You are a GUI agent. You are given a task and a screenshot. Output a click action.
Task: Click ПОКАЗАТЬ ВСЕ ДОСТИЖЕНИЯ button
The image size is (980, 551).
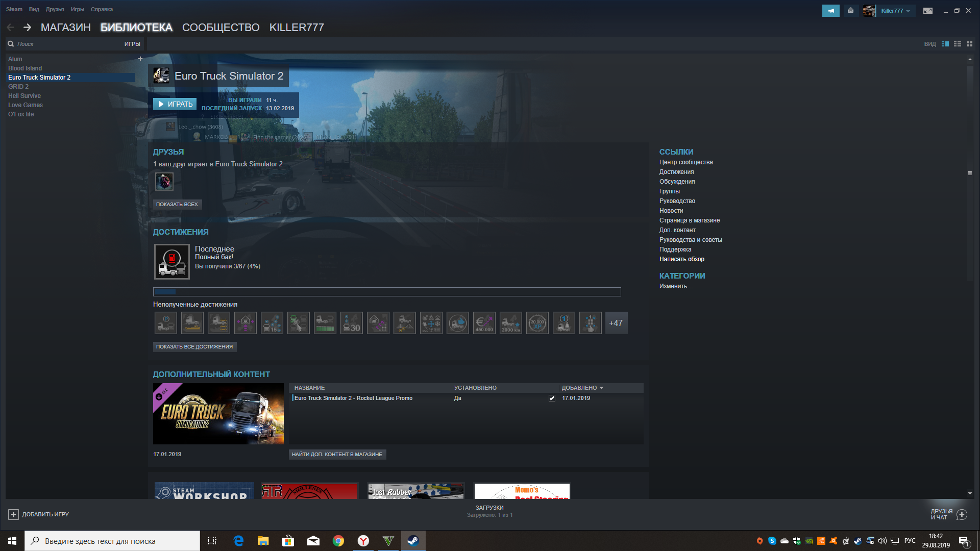tap(194, 346)
